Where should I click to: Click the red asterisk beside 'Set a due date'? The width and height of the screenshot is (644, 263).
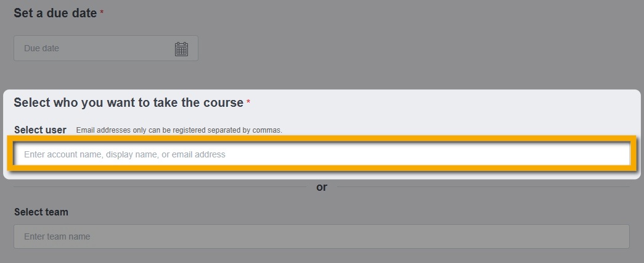(102, 14)
